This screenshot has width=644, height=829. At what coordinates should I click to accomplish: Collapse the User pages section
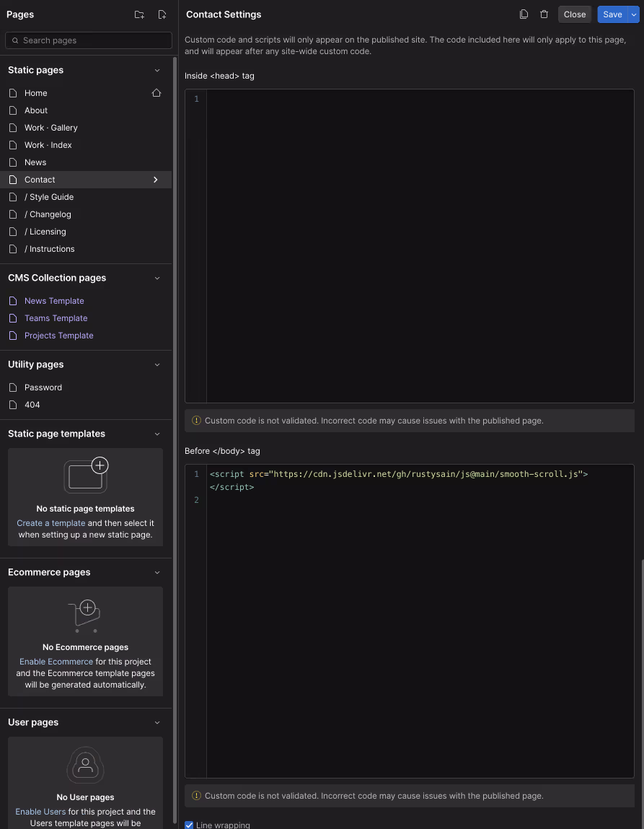click(157, 723)
